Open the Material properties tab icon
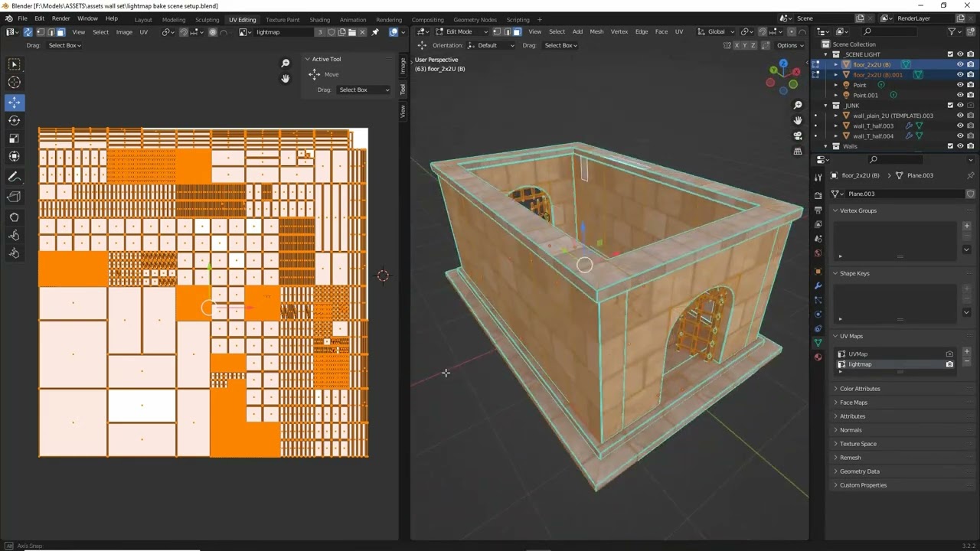 pos(818,357)
